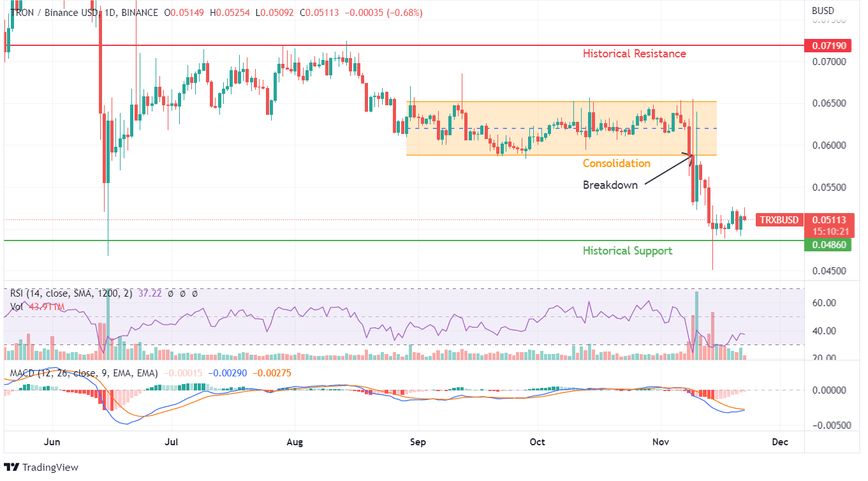Click the open value O0.05149
Image resolution: width=868 pixels, height=481 pixels.
point(186,13)
